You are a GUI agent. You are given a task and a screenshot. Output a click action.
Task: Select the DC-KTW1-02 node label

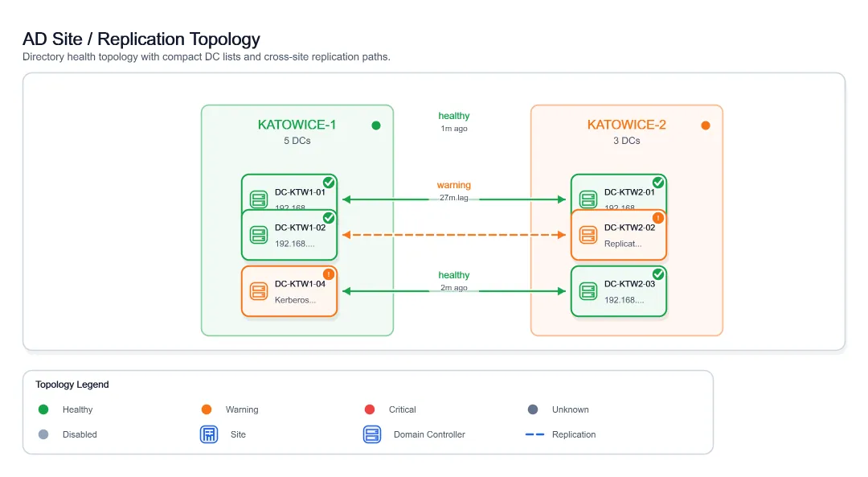(300, 228)
